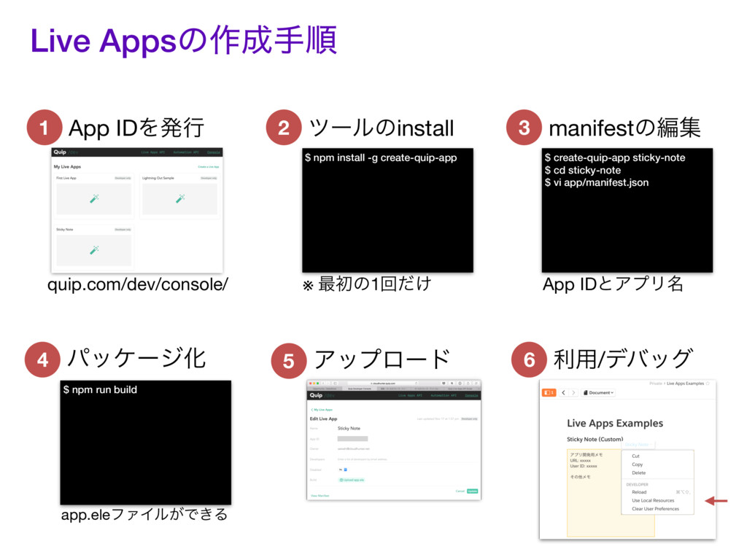Select Use Local Resources menu item

click(658, 500)
